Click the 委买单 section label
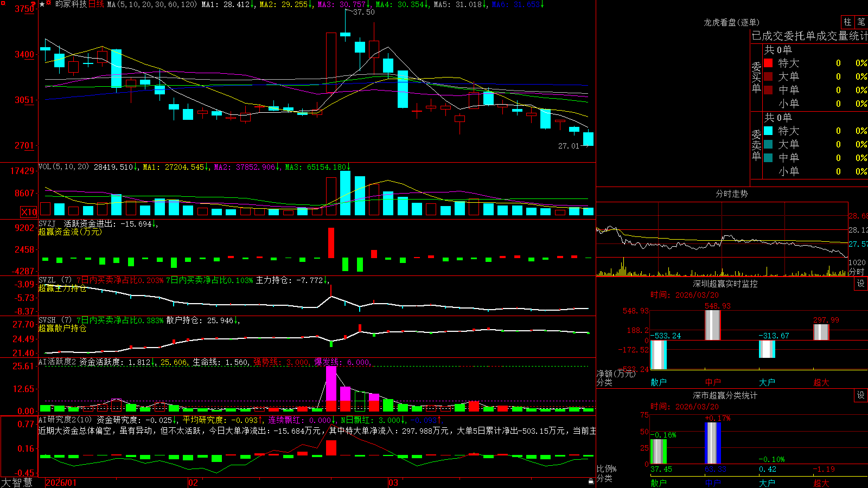This screenshot has width=868, height=488. tap(756, 78)
